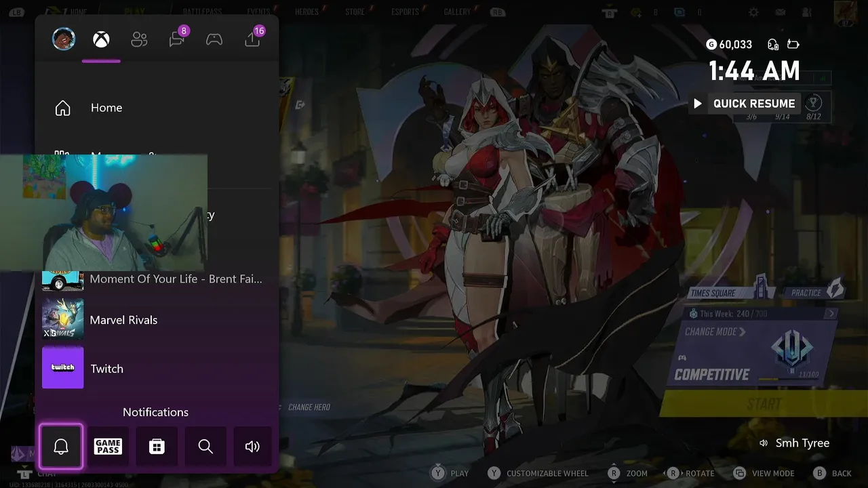
Task: Click the Play prompt at bottom
Action: 450,473
